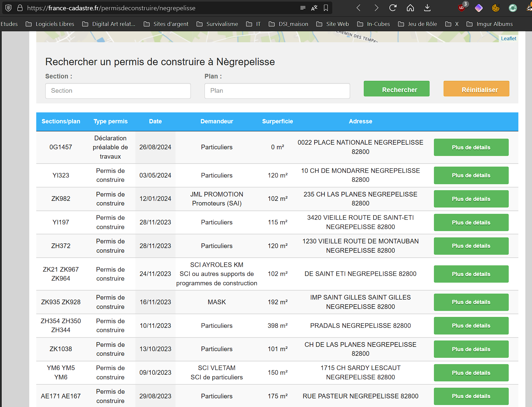532x407 pixels.
Task: Toggle reader view icon in address bar
Action: (303, 8)
